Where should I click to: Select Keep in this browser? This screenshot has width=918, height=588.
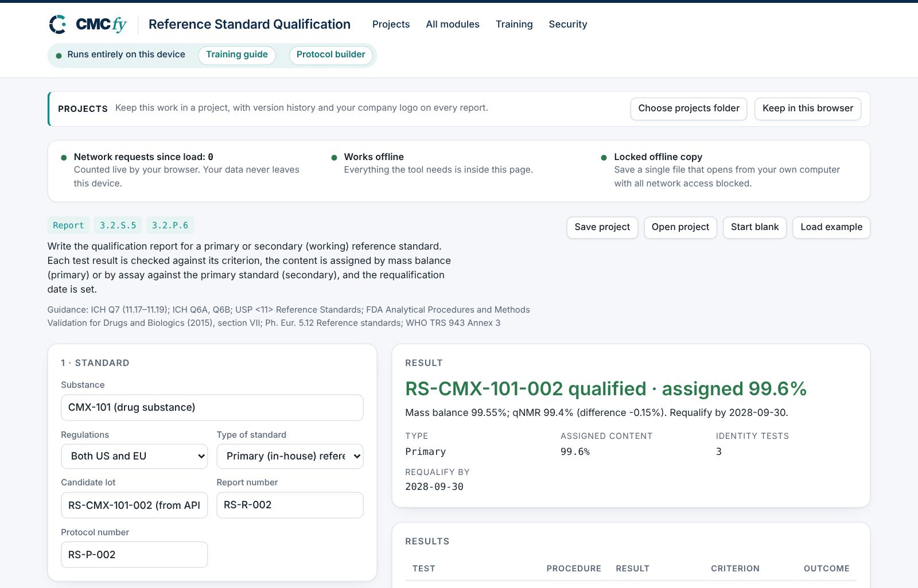pos(808,109)
